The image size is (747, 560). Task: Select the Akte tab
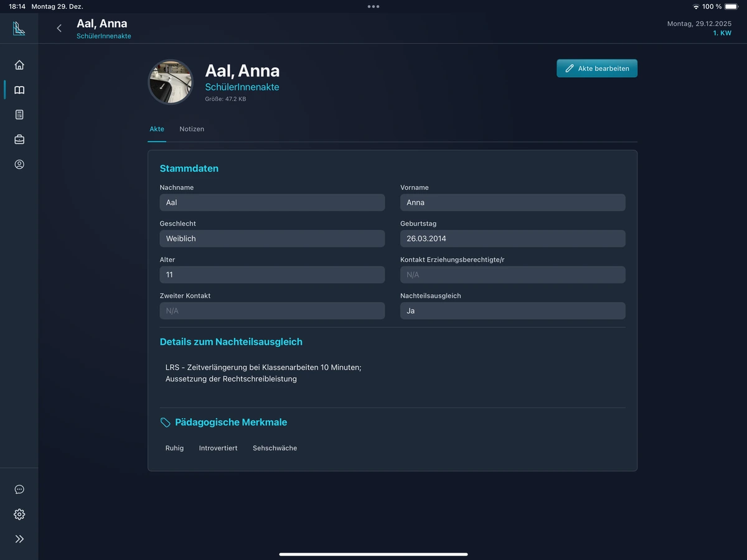click(x=157, y=129)
